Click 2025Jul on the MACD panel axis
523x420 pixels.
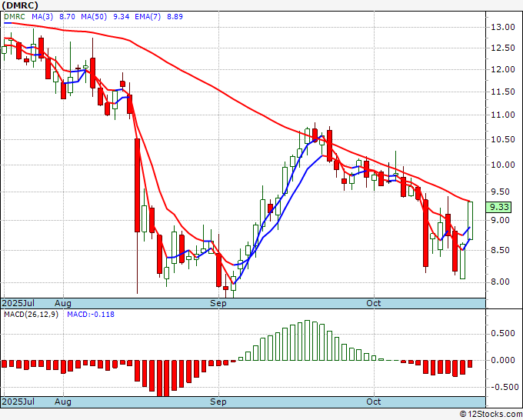(x=18, y=402)
